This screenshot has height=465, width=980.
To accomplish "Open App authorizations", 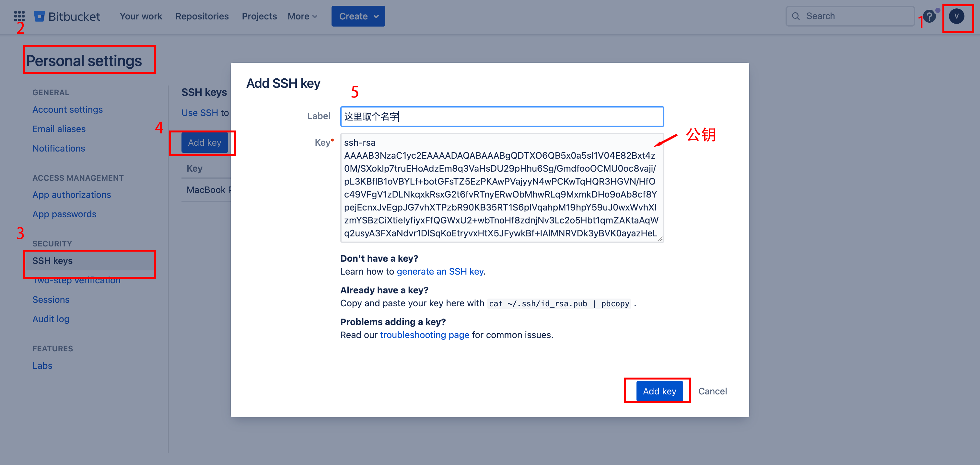I will pyautogui.click(x=72, y=195).
